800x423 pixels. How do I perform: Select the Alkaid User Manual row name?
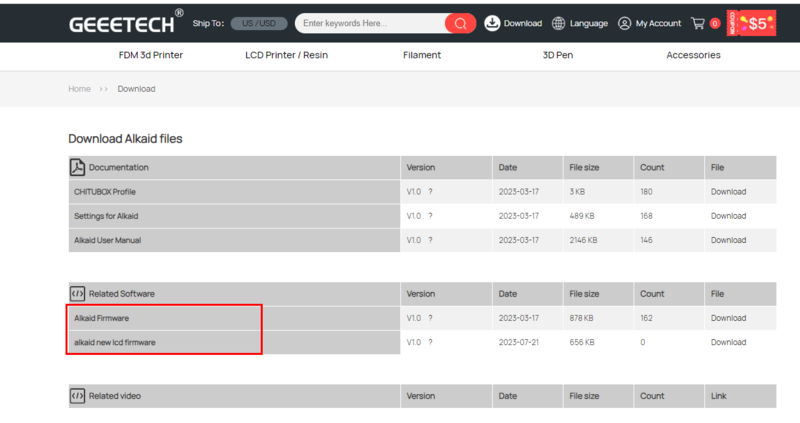pyautogui.click(x=108, y=240)
